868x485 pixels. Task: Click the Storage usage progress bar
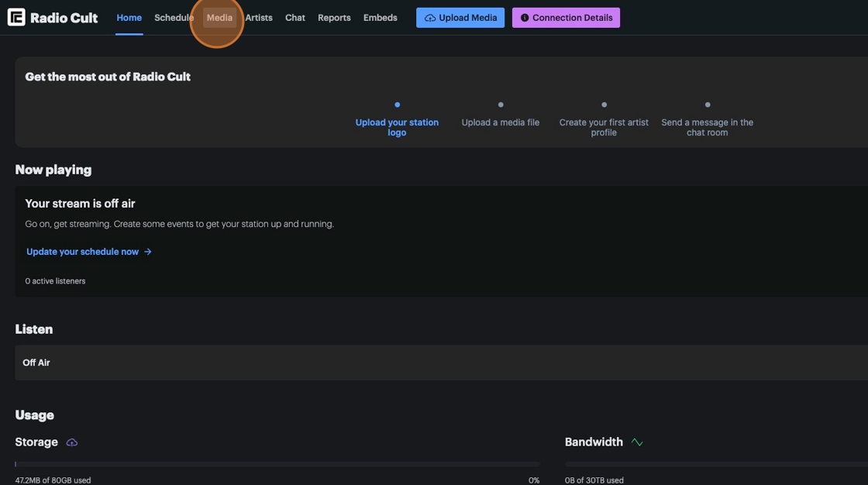click(277, 464)
